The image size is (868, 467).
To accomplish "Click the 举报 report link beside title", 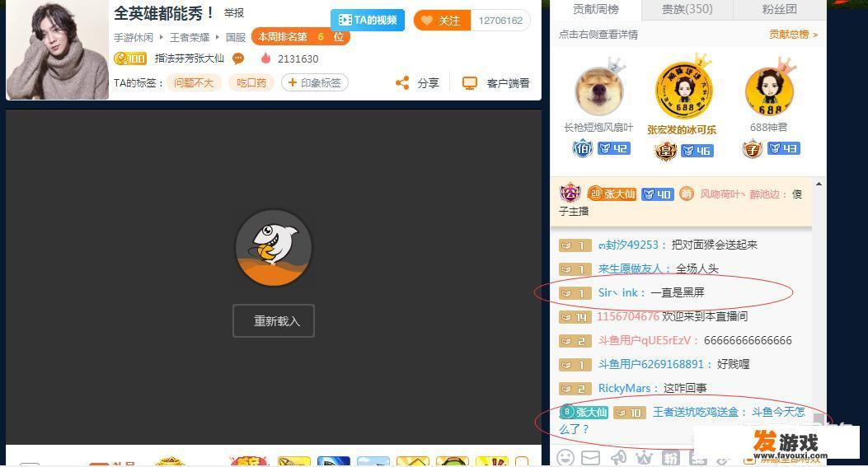I will click(x=234, y=12).
